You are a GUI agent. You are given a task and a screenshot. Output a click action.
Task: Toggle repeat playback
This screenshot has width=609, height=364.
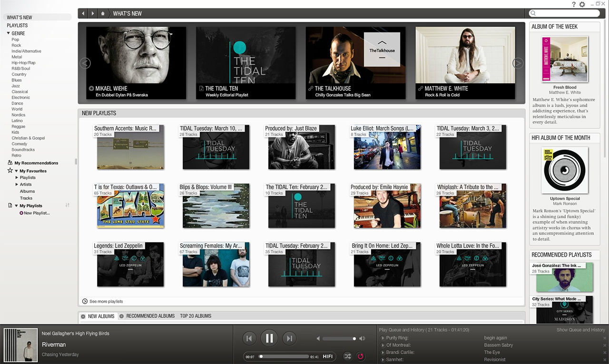click(x=360, y=356)
